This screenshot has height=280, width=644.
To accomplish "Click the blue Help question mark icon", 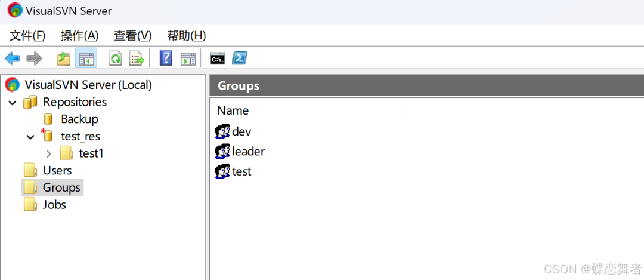I will [x=166, y=59].
